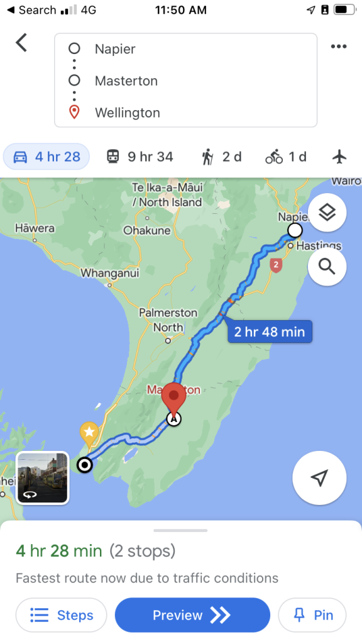Open the Street View thumbnail
This screenshot has height=644, width=362.
point(42,478)
